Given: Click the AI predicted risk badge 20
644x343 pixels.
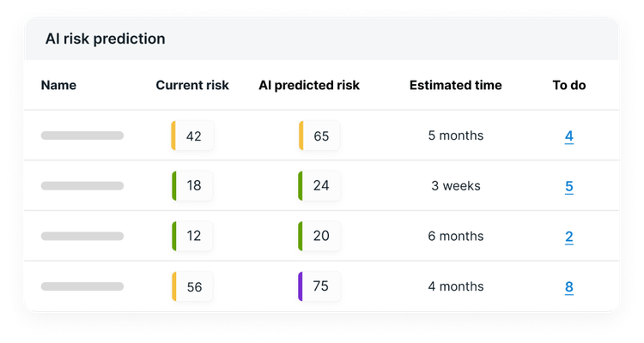Looking at the screenshot, I should click(x=319, y=237).
